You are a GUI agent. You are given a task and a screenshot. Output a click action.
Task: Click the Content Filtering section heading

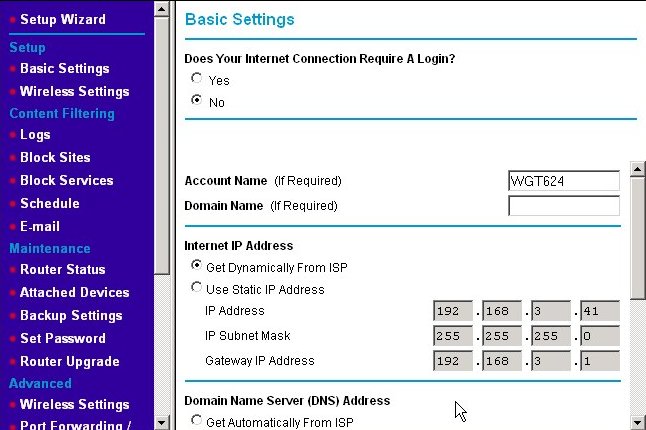click(62, 113)
